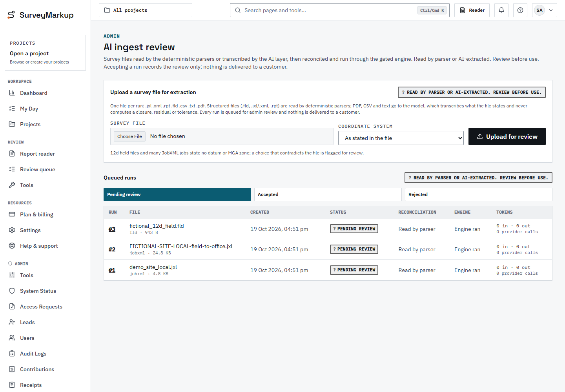Click the Upload for review button
The width and height of the screenshot is (565, 392).
pyautogui.click(x=507, y=136)
